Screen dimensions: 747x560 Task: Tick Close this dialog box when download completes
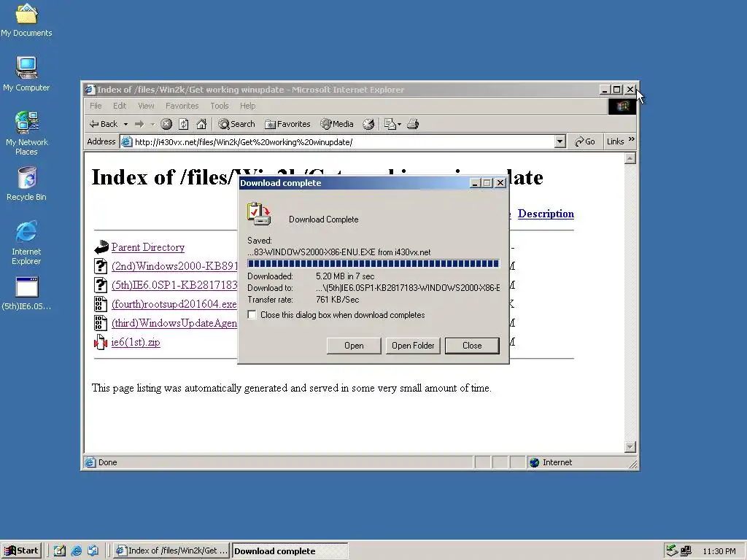252,315
